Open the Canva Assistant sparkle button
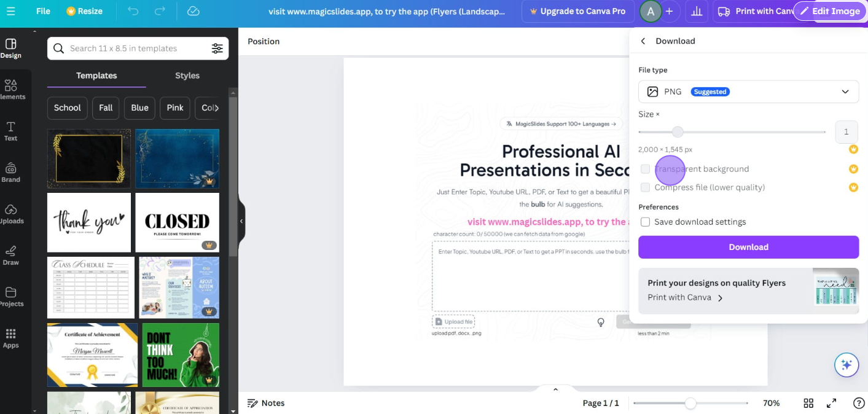 point(846,365)
